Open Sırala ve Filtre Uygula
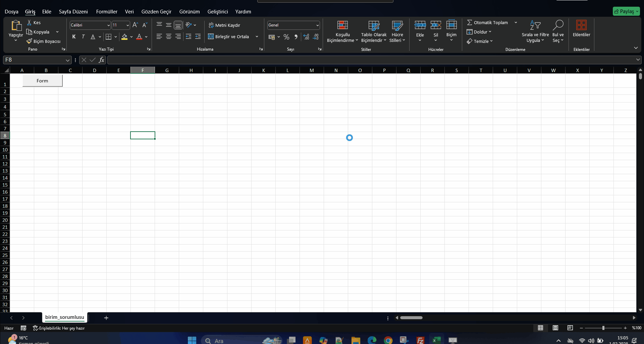This screenshot has width=644, height=344. (535, 31)
